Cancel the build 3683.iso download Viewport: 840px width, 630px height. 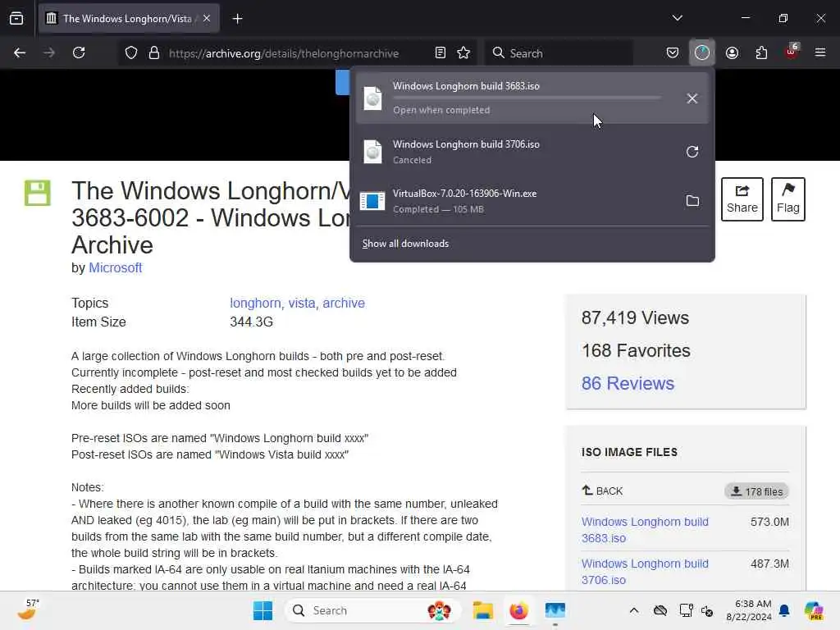[692, 98]
